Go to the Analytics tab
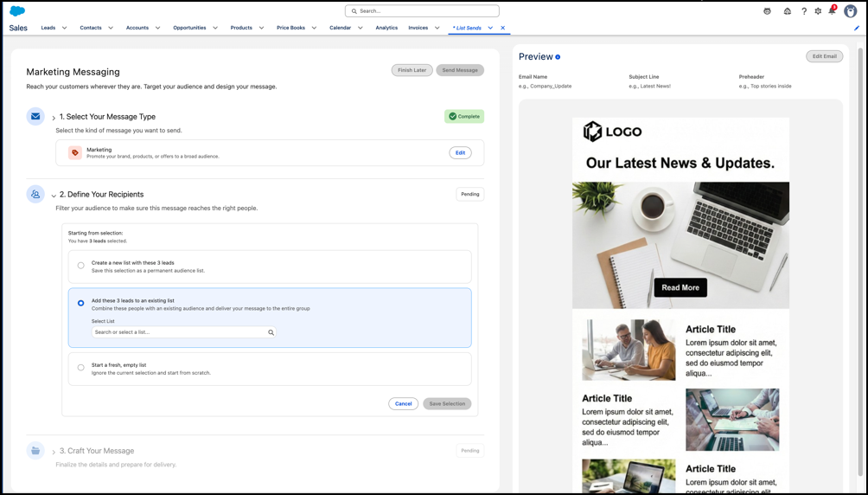 click(x=386, y=28)
